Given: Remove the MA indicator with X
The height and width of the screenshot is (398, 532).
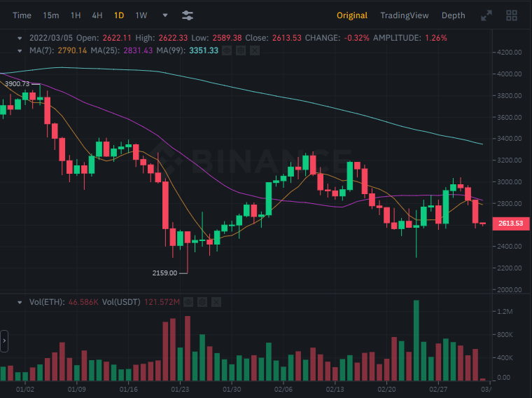Looking at the screenshot, I should (255, 50).
